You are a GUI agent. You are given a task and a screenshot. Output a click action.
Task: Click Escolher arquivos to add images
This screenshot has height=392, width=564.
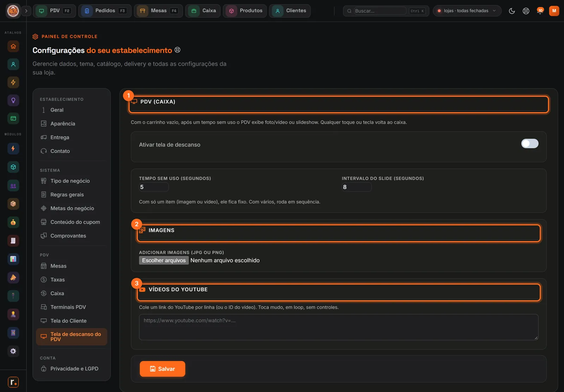164,260
